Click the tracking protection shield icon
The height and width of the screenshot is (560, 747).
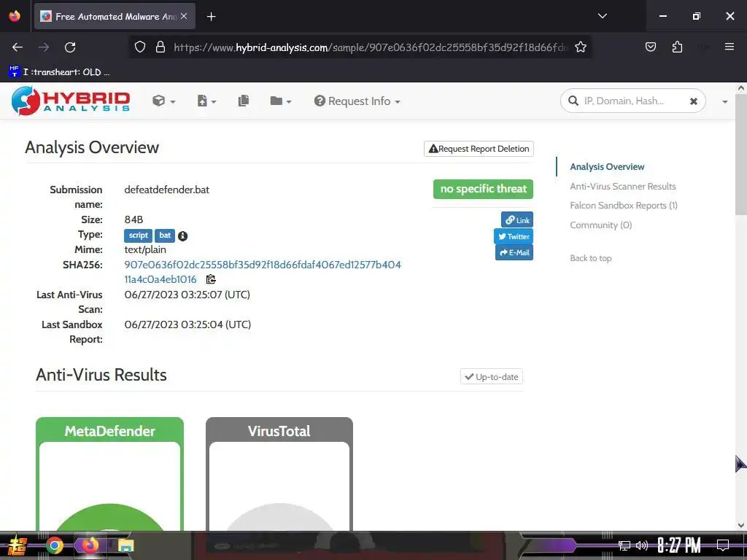click(139, 47)
